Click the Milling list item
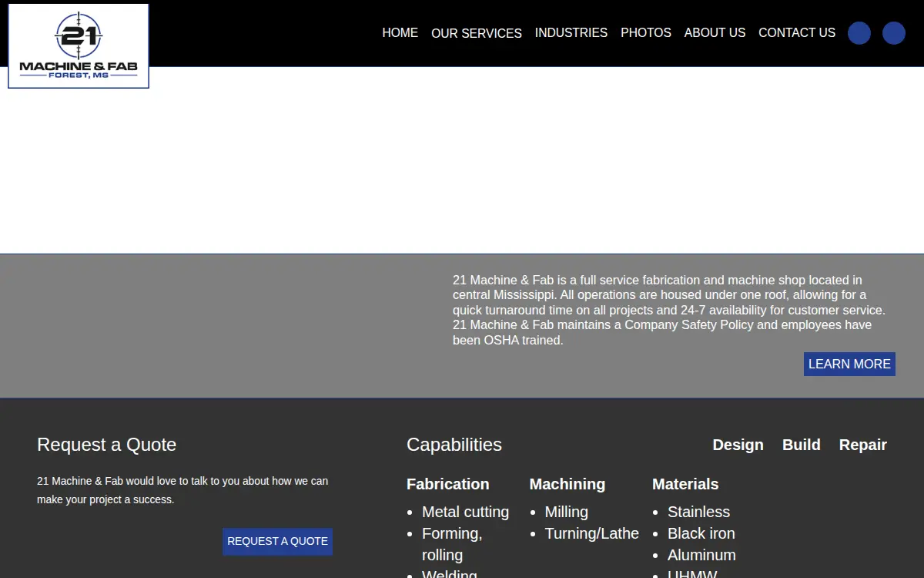924x578 pixels. point(567,512)
